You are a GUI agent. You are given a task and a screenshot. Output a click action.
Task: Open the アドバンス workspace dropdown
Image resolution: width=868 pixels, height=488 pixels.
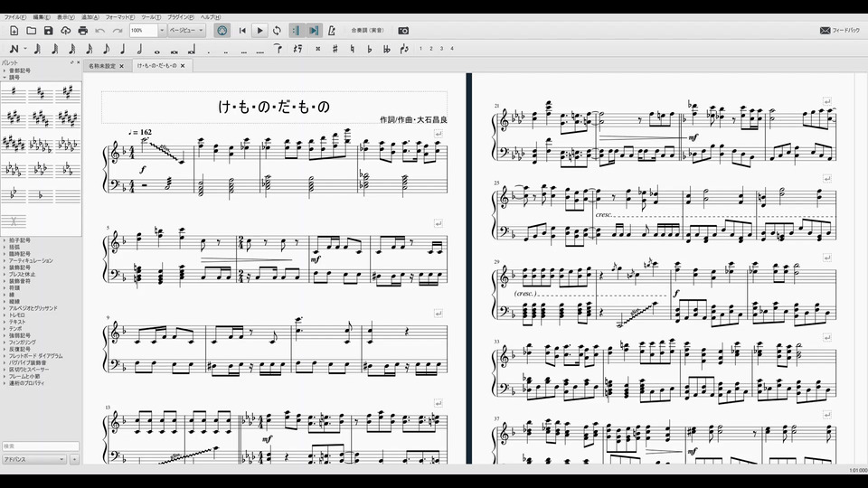pos(33,459)
